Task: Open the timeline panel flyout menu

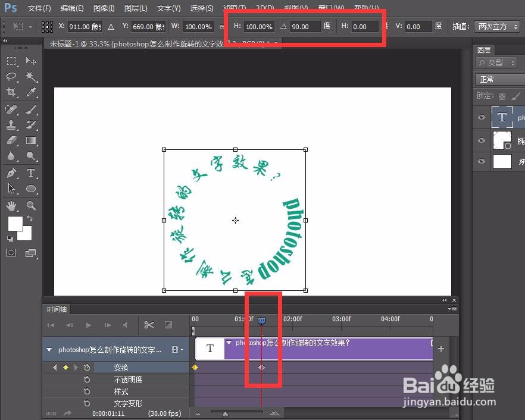Action: (452, 309)
